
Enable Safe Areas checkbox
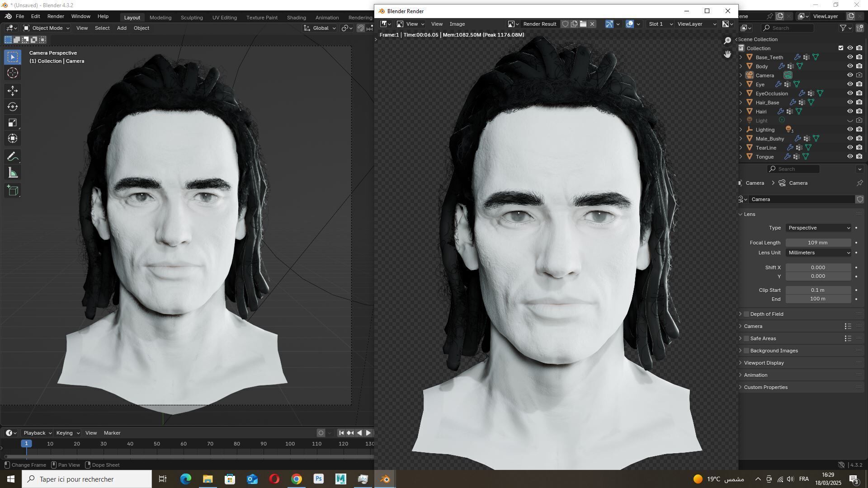tap(746, 338)
